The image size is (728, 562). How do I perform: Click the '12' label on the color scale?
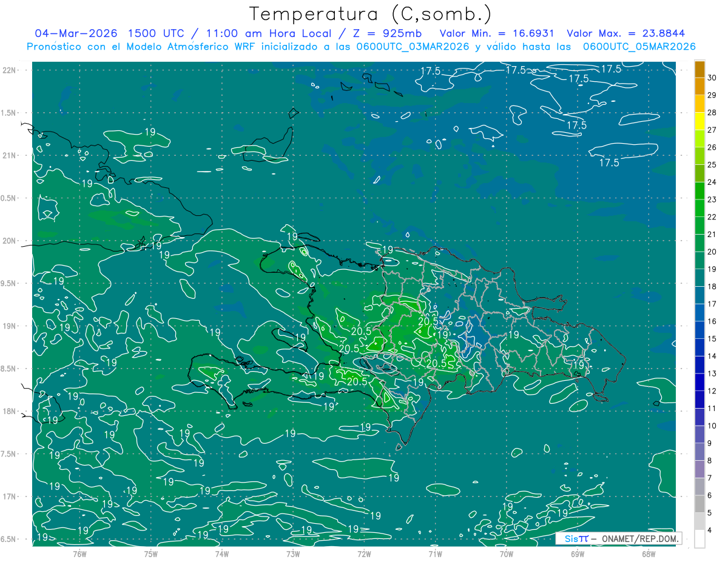712,391
